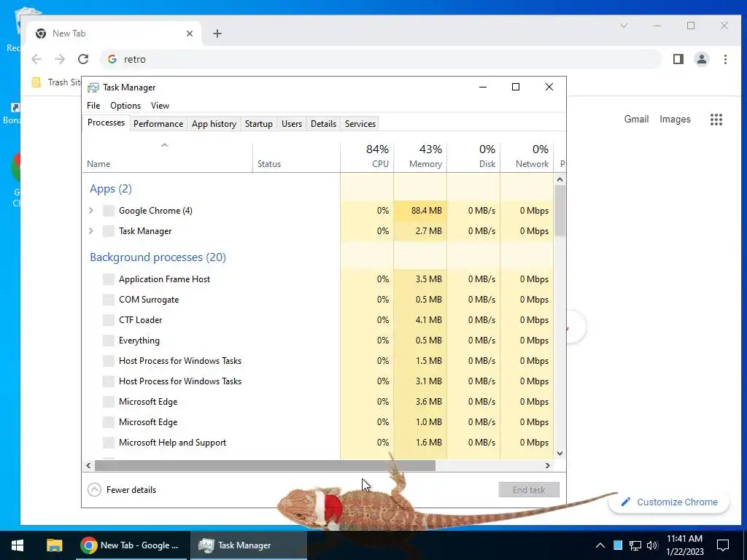747x560 pixels.
Task: Click the Task Manager title bar icon
Action: (93, 87)
